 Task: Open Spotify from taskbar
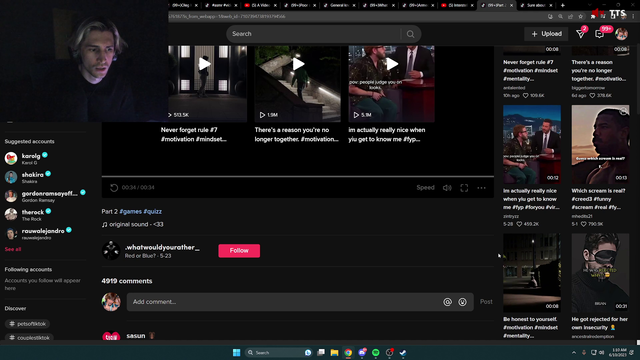pyautogui.click(x=376, y=353)
